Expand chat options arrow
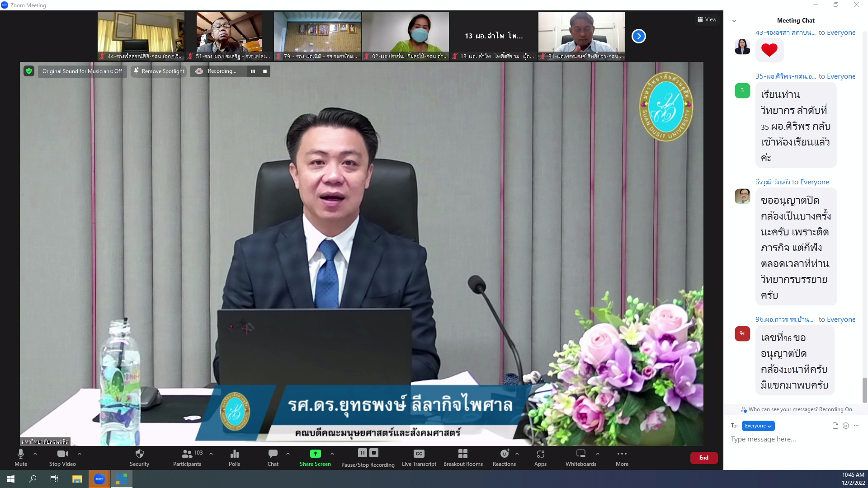The height and width of the screenshot is (488, 868). point(288,453)
